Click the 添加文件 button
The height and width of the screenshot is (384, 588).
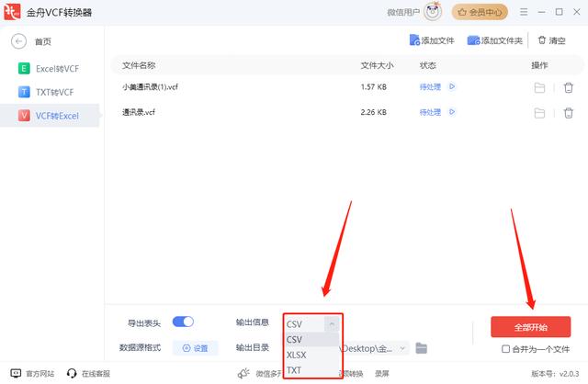[432, 40]
